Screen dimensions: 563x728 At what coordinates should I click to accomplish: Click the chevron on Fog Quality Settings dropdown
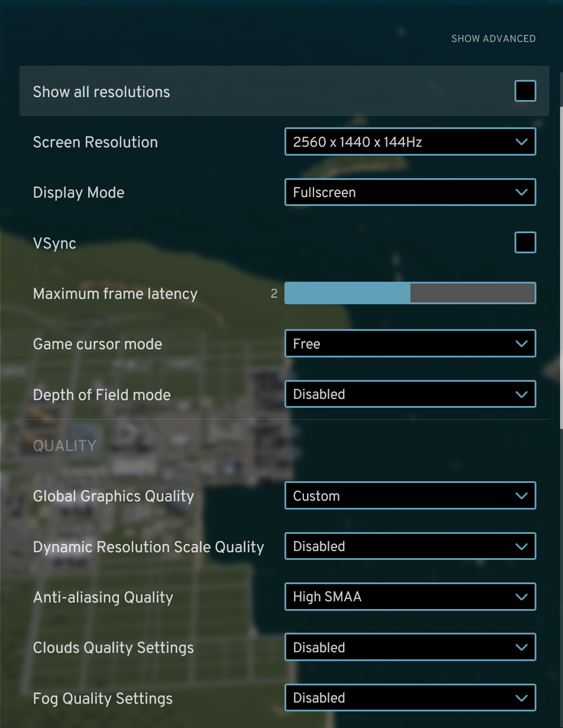[x=521, y=698]
